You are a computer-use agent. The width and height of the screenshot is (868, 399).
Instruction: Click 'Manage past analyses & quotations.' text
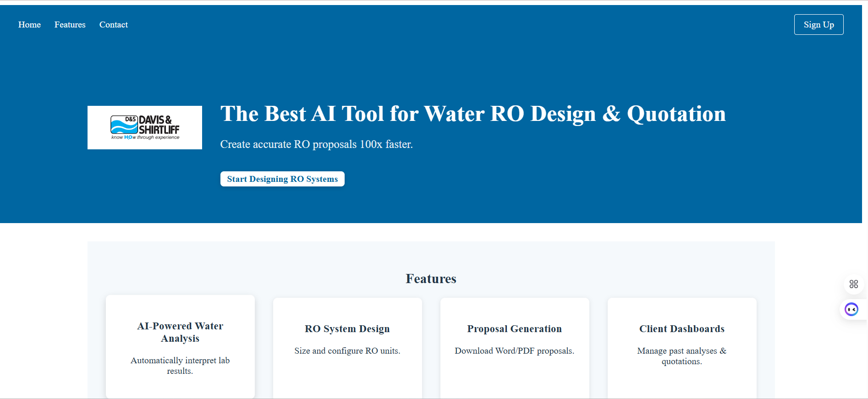point(682,356)
